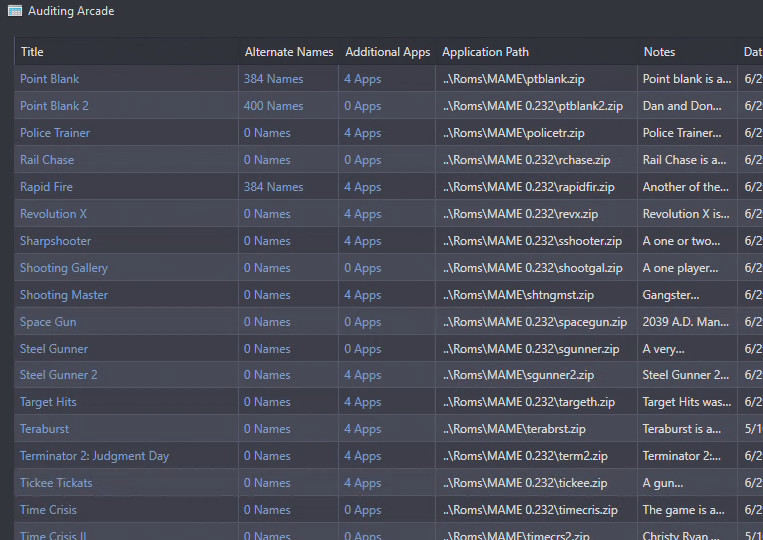Image resolution: width=763 pixels, height=540 pixels.
Task: Open 0 Apps for Shooting Gallery
Action: pyautogui.click(x=363, y=268)
